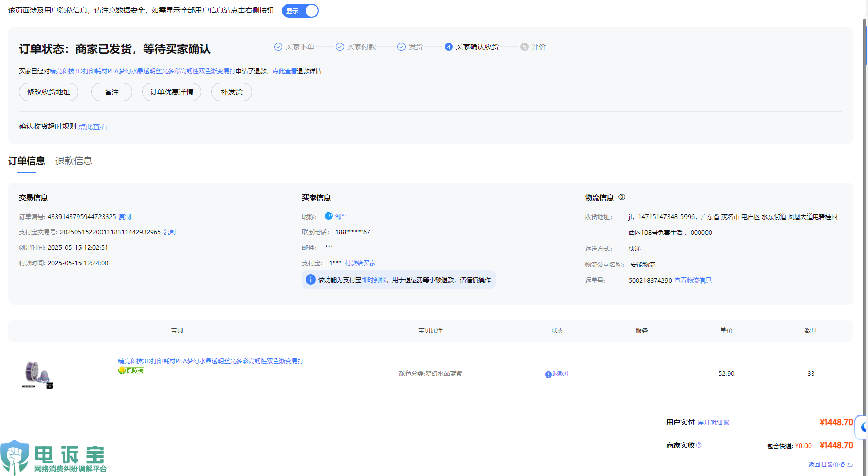This screenshot has height=476, width=868.
Task: Click step 4 买家确认收货 progress icon
Action: (449, 47)
